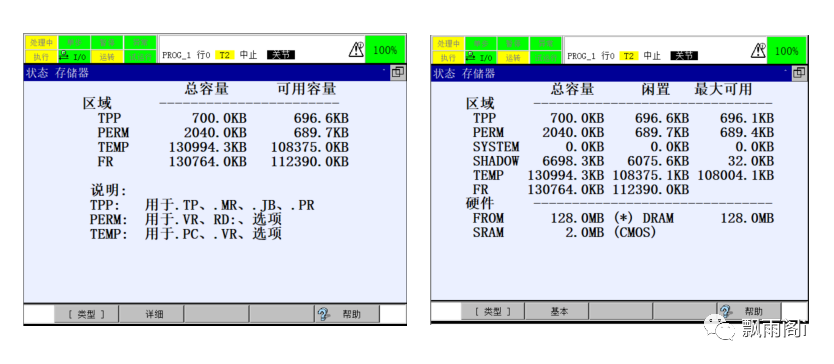Click the 关节 coordinate label in right screen
Viewport: 834px width, 364px height.
pos(684,56)
